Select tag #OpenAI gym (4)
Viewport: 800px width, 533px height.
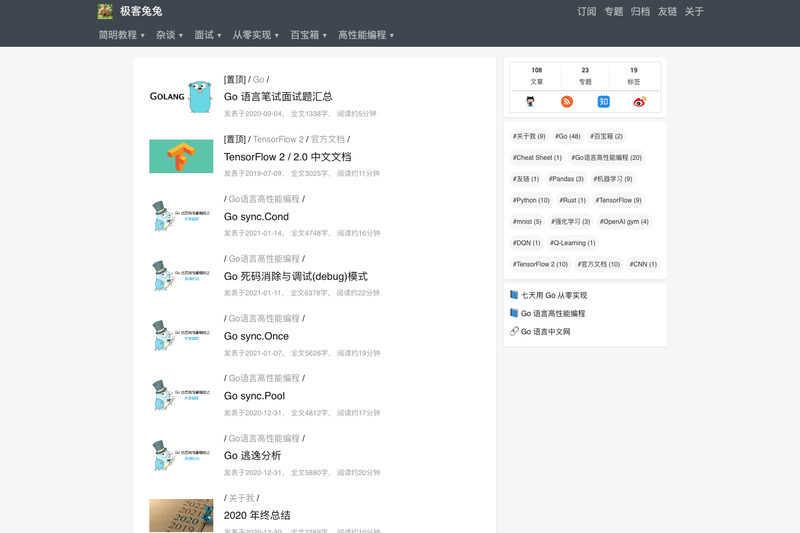coord(624,222)
